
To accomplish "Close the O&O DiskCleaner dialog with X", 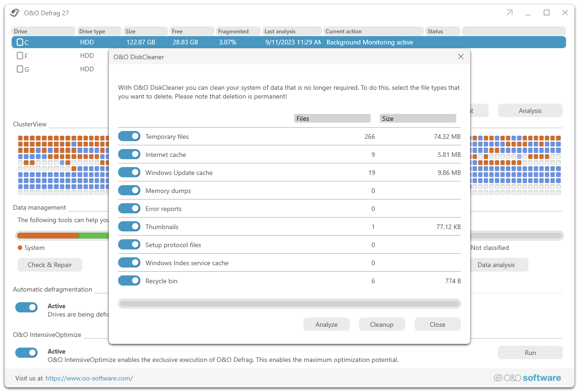I will click(x=460, y=56).
